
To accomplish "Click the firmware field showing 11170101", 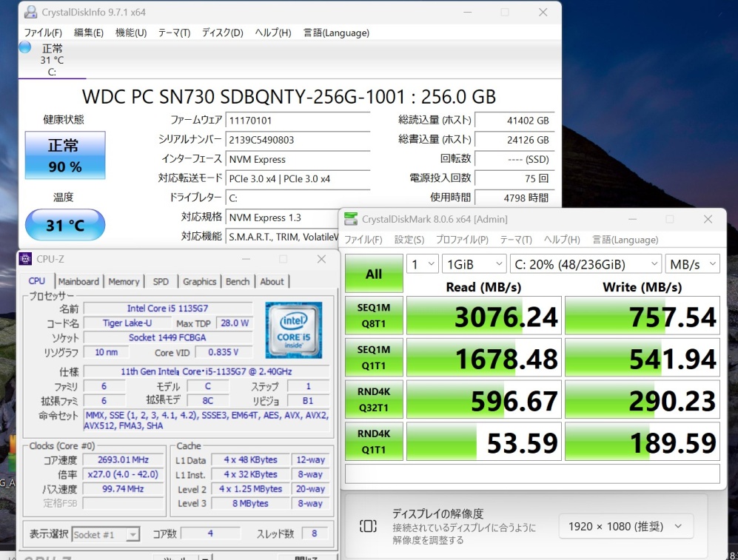I will point(298,121).
